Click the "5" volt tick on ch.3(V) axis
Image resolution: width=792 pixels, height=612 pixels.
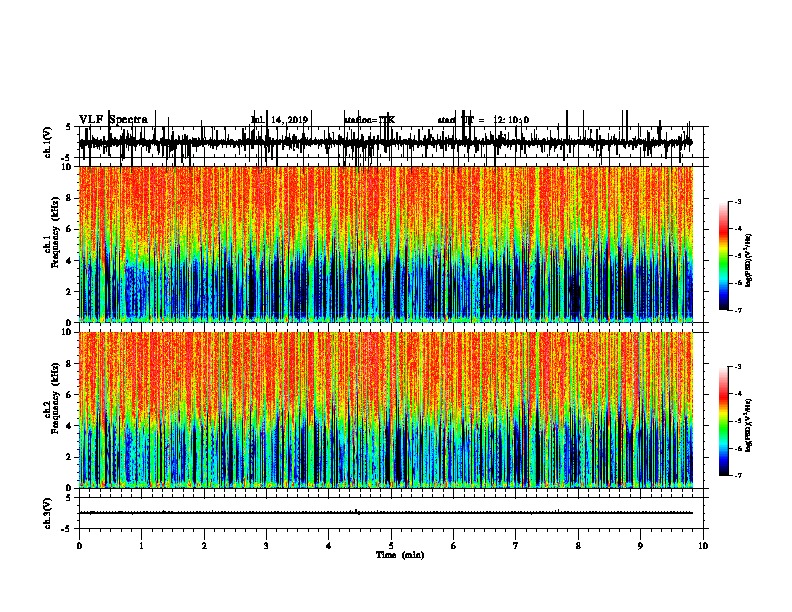[68, 497]
